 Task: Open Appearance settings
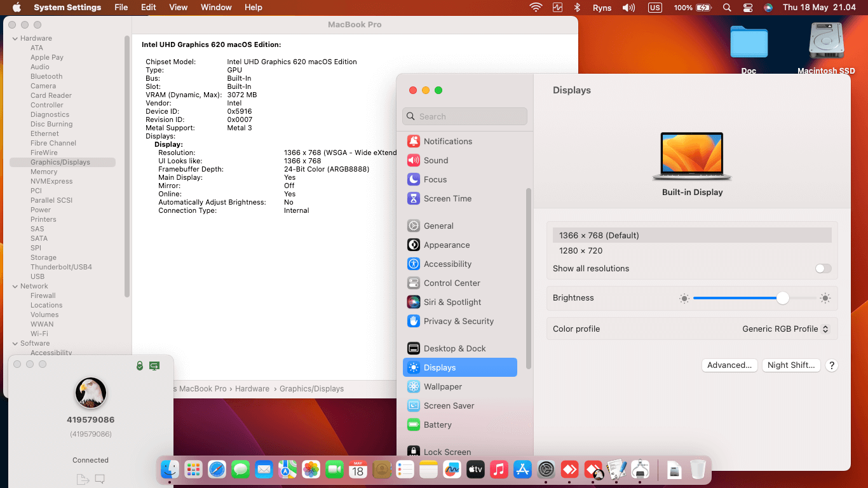(x=459, y=245)
